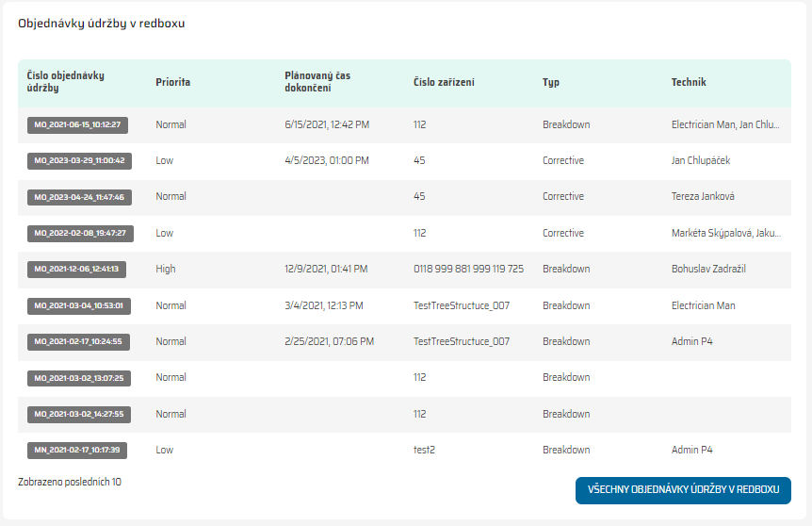Click the Číslo zařízení column header
Image resolution: width=812 pixels, height=526 pixels.
click(x=444, y=82)
